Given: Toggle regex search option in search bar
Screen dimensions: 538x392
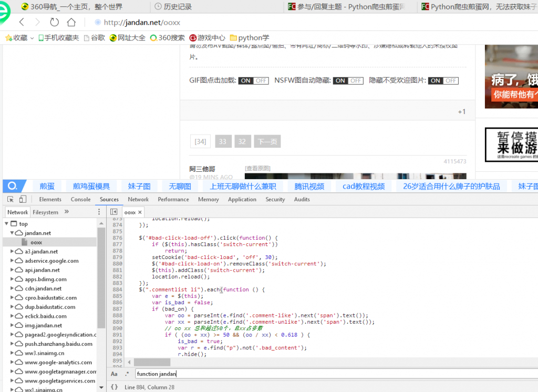Looking at the screenshot, I should (127, 374).
